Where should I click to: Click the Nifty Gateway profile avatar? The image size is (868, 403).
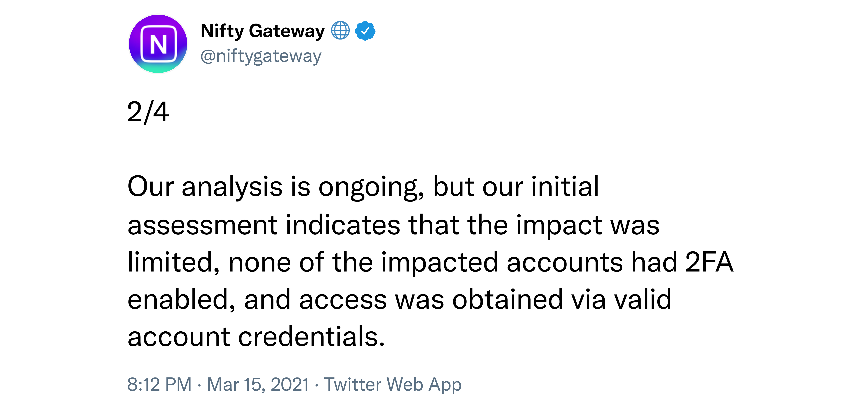point(158,44)
